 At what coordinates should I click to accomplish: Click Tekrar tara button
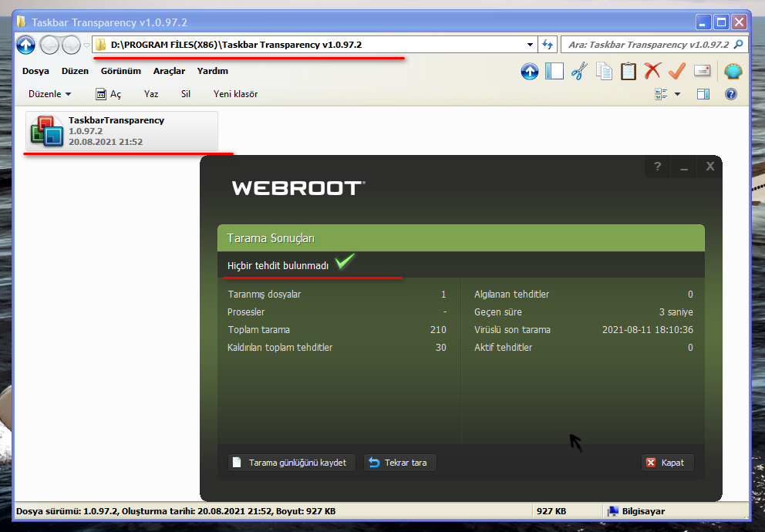(400, 463)
